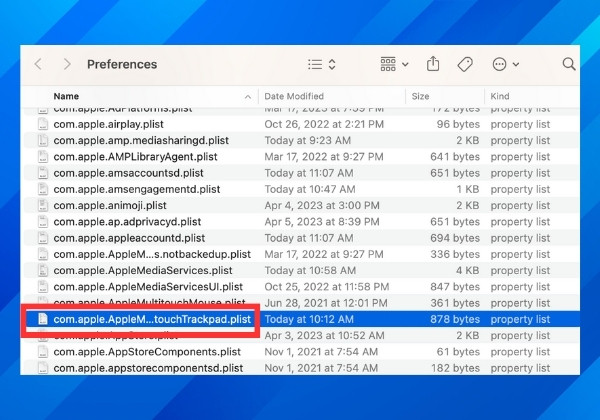Click the 641 bytes size cell
This screenshot has height=420, width=600.
(455, 157)
